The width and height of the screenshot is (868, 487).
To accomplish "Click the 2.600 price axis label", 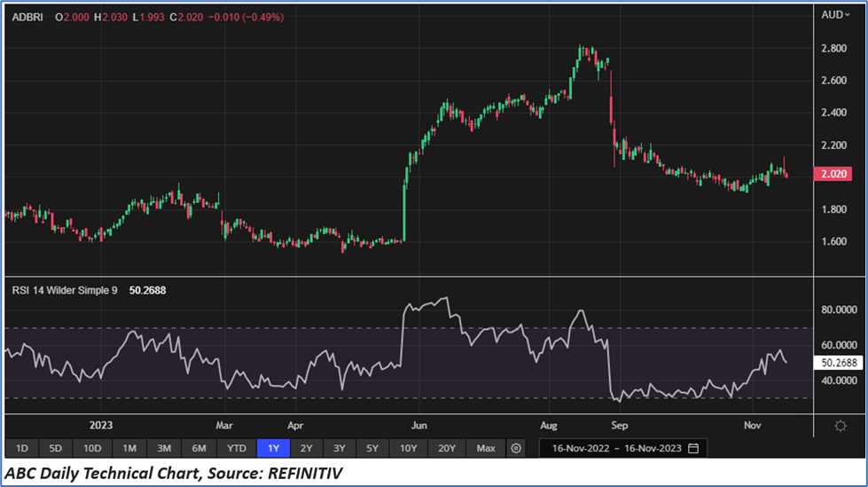I will pyautogui.click(x=833, y=81).
